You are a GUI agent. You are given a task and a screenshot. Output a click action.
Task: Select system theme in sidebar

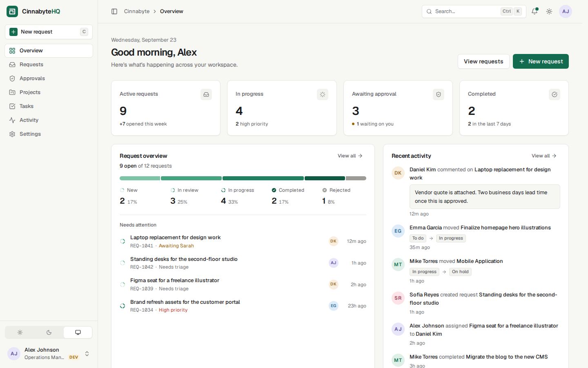[78, 332]
